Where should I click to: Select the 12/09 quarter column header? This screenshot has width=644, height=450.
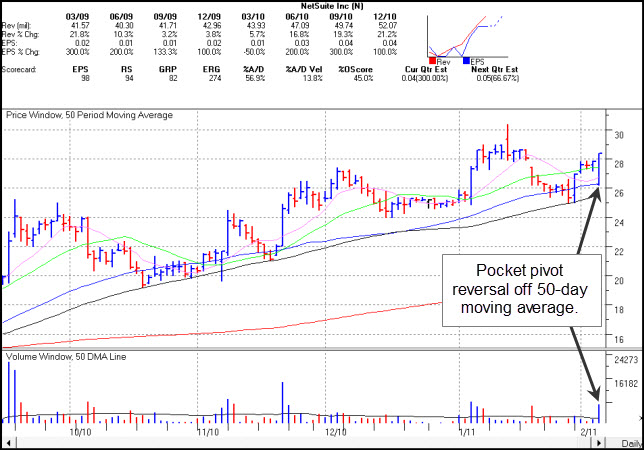[209, 16]
